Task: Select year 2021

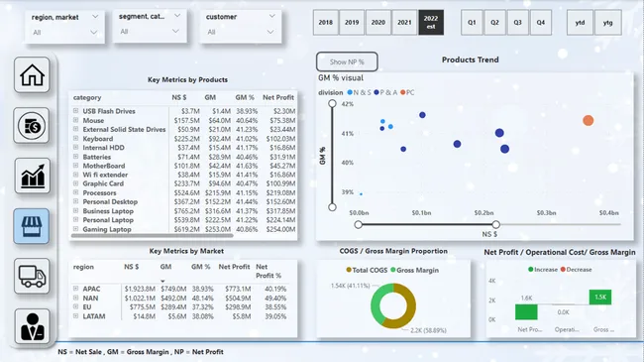Action: click(x=404, y=22)
